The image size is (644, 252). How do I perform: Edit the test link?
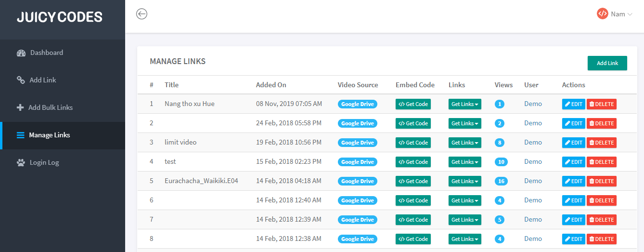point(574,162)
